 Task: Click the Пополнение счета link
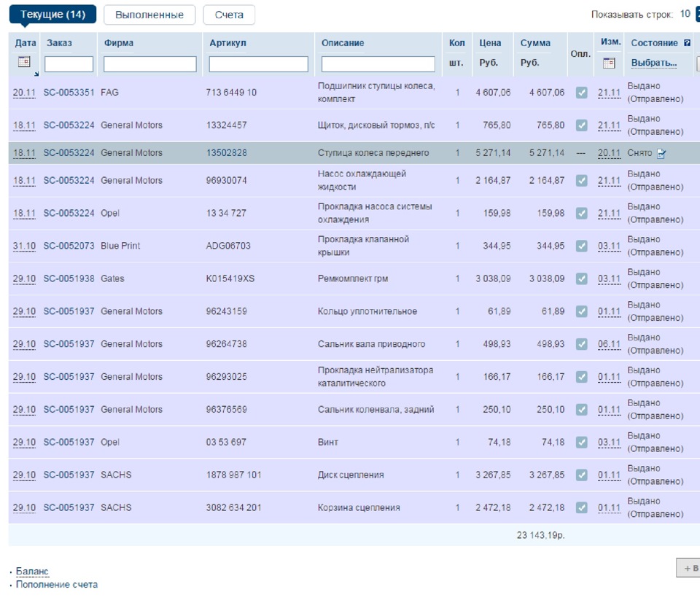(57, 585)
